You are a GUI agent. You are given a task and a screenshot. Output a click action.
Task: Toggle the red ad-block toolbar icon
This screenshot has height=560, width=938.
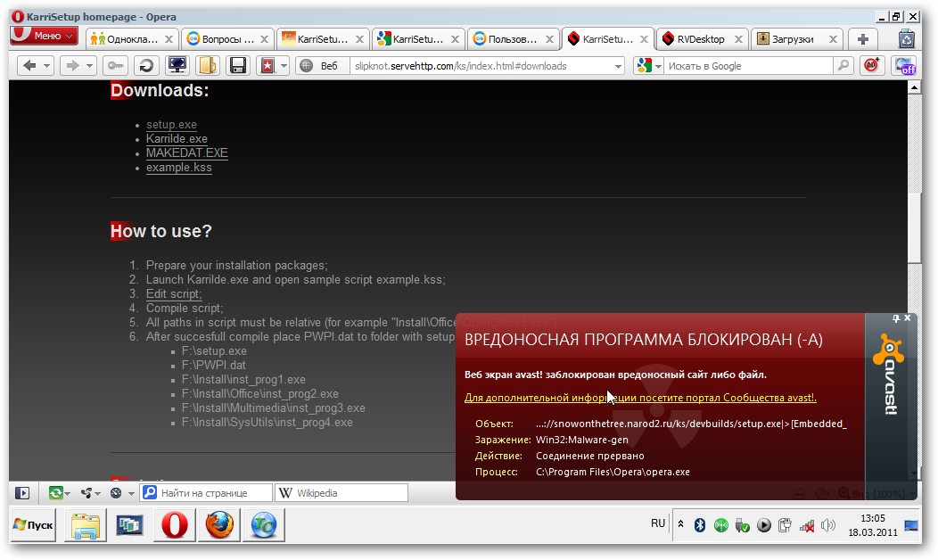(872, 65)
